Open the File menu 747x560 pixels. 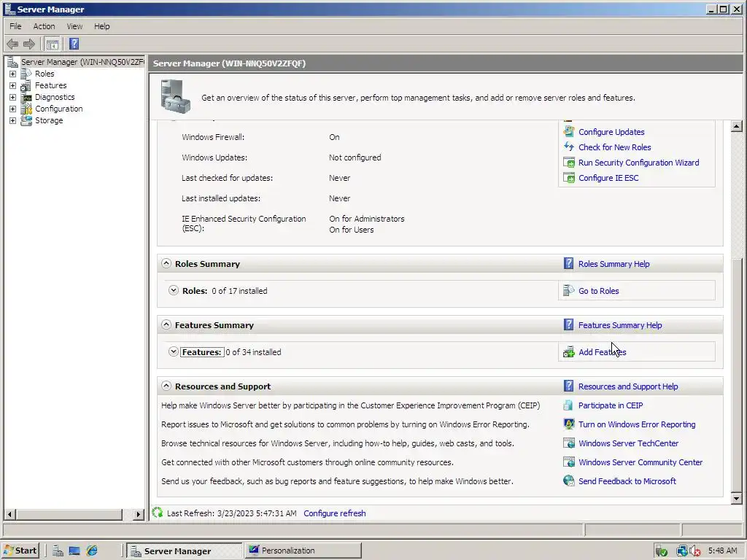15,26
